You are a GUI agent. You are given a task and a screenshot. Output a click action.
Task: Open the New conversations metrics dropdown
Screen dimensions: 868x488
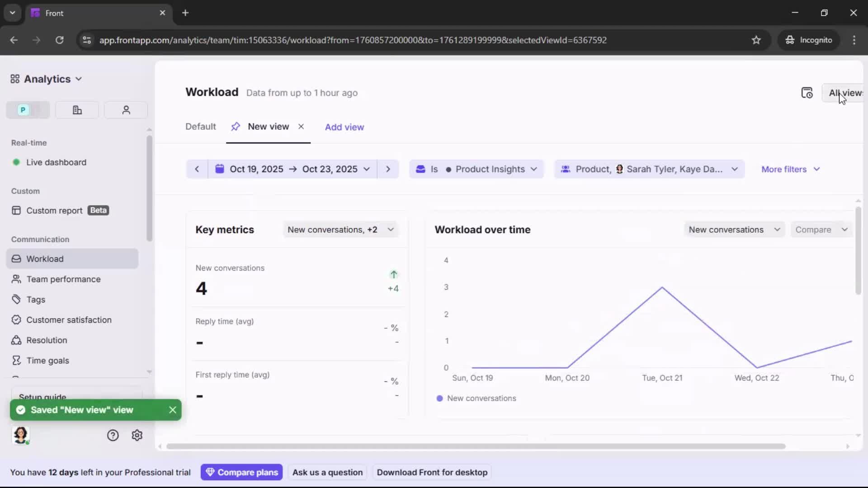[x=341, y=229]
